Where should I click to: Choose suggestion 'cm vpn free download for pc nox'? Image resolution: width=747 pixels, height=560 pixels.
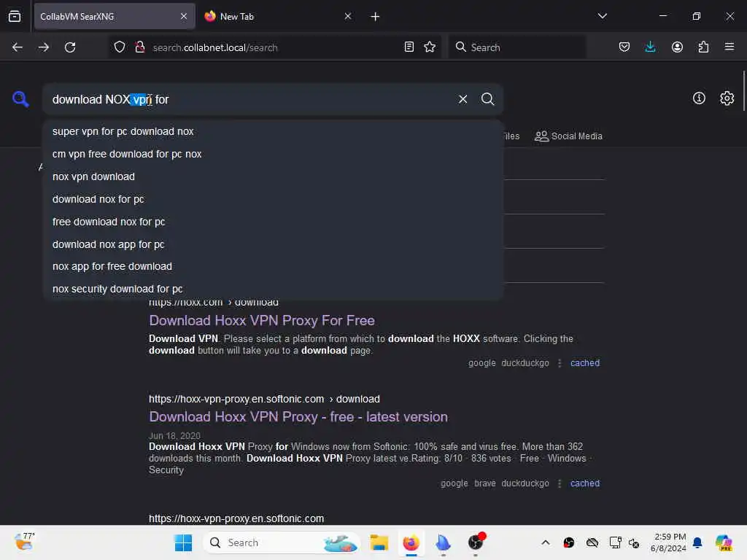(273, 154)
